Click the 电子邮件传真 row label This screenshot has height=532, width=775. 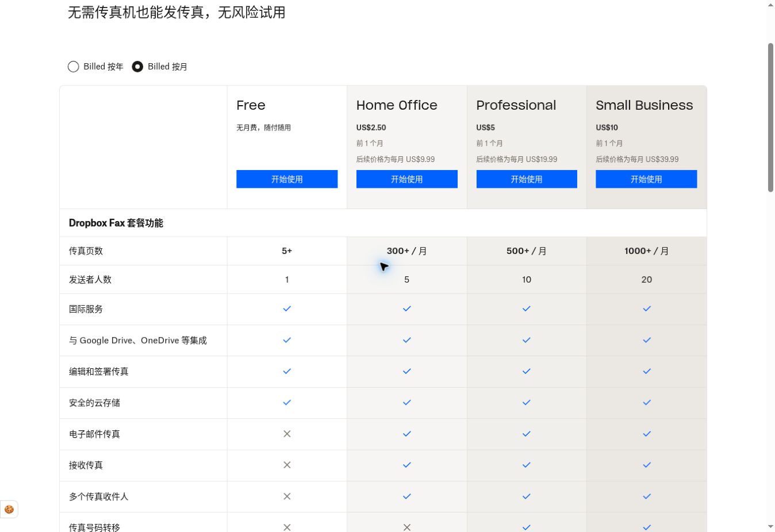click(95, 434)
